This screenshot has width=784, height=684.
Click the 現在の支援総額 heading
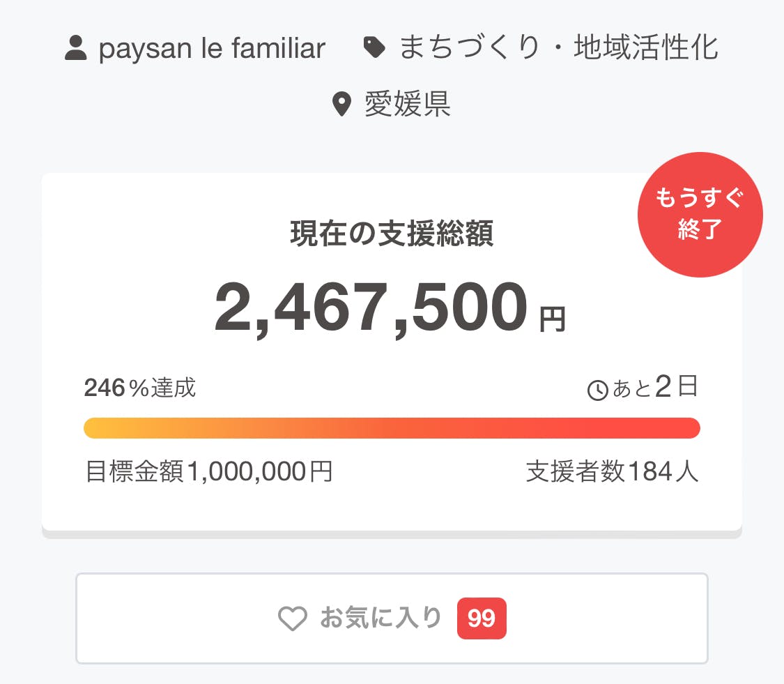point(392,235)
